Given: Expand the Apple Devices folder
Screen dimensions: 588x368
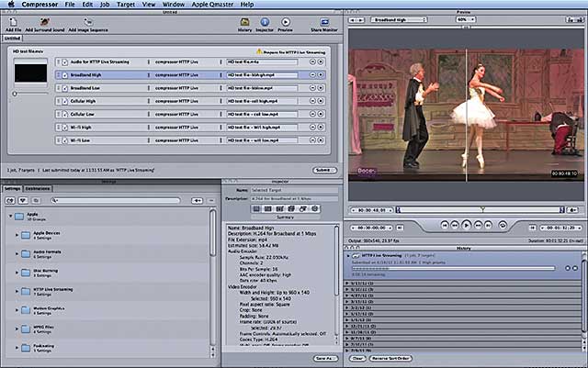Looking at the screenshot, I should point(17,235).
